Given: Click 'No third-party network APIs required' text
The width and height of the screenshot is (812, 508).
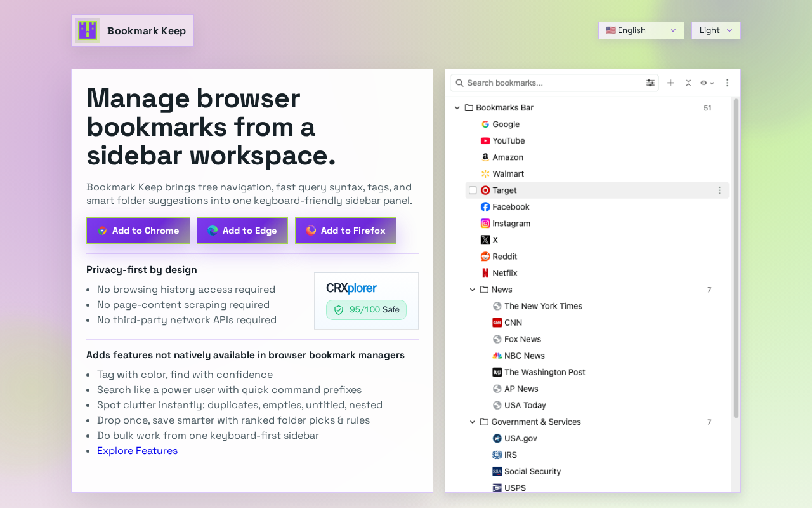Looking at the screenshot, I should pos(187,320).
